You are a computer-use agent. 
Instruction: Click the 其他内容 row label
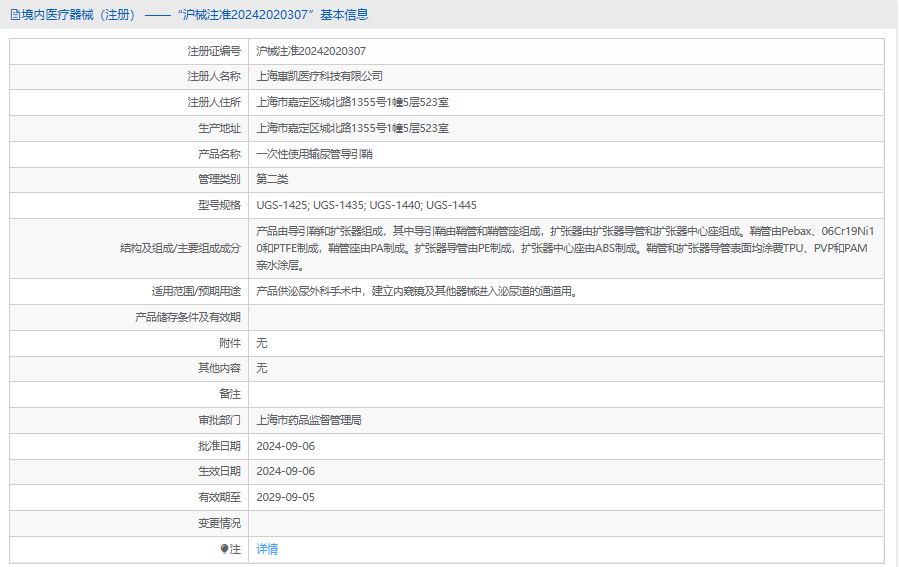tap(220, 368)
